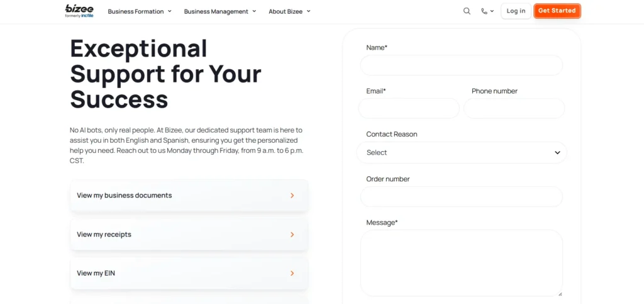This screenshot has height=304, width=644.
Task: Click the Bizee logo in header
Action: click(x=79, y=11)
